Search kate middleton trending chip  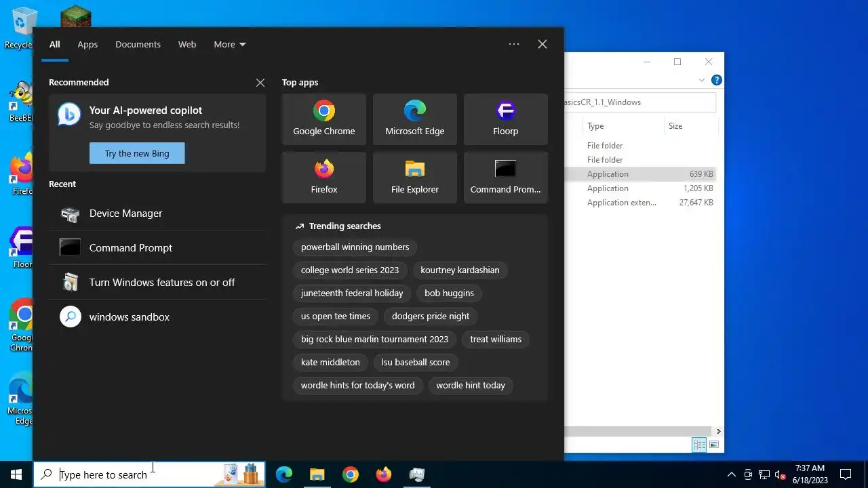(330, 363)
